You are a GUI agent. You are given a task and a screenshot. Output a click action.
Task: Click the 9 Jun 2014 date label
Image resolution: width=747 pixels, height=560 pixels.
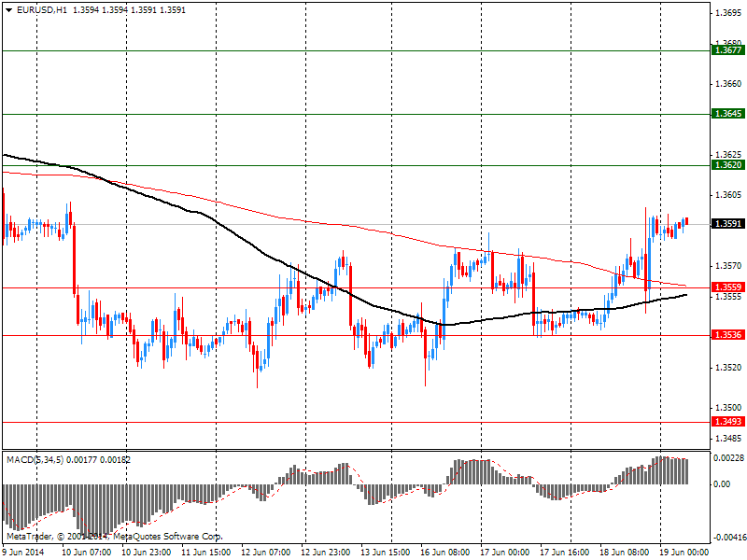pos(23,553)
